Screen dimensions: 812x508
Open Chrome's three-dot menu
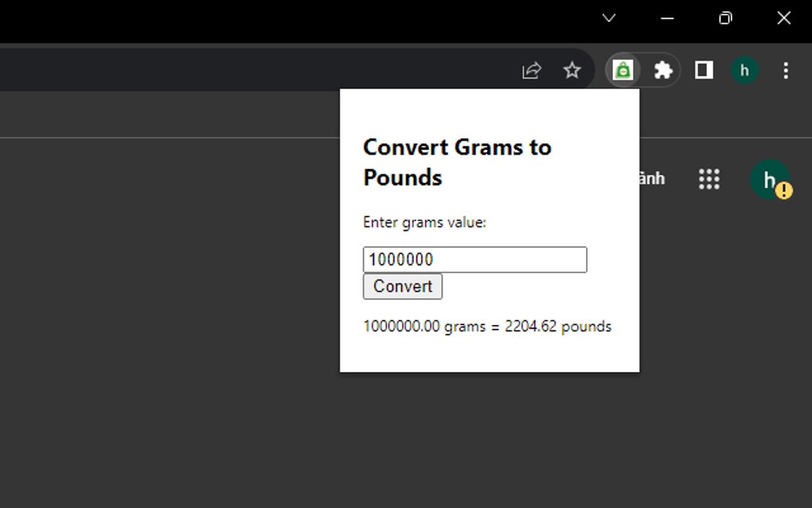point(786,70)
